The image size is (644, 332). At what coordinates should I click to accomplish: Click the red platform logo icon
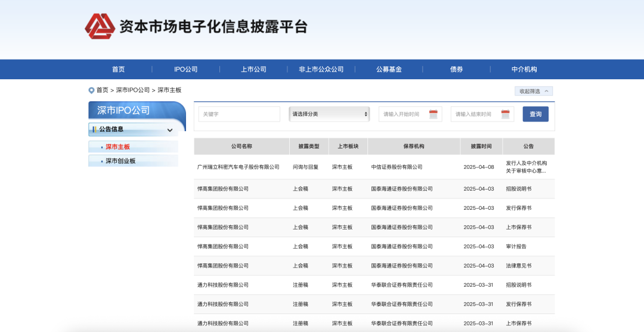(100, 26)
